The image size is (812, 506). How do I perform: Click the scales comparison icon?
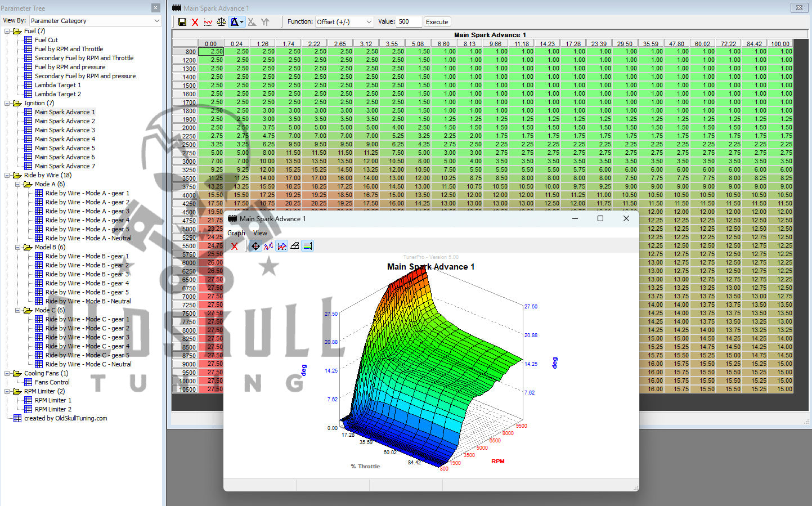tap(221, 21)
